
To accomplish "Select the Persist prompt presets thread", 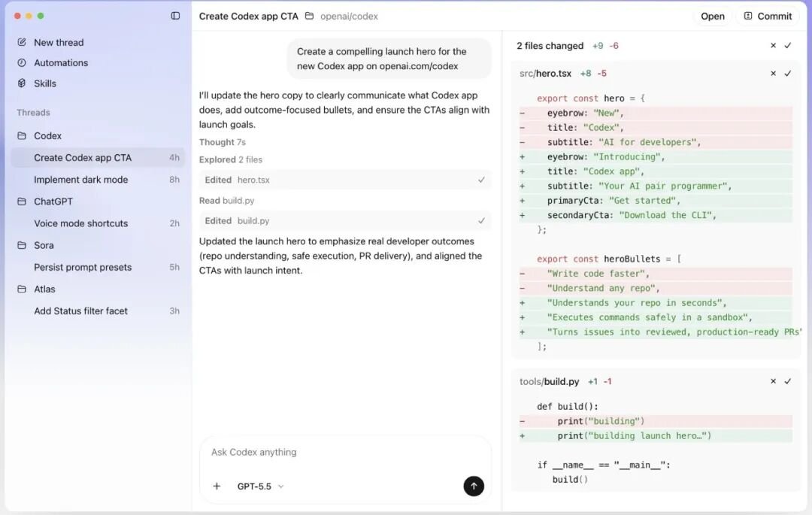I will pyautogui.click(x=98, y=267).
